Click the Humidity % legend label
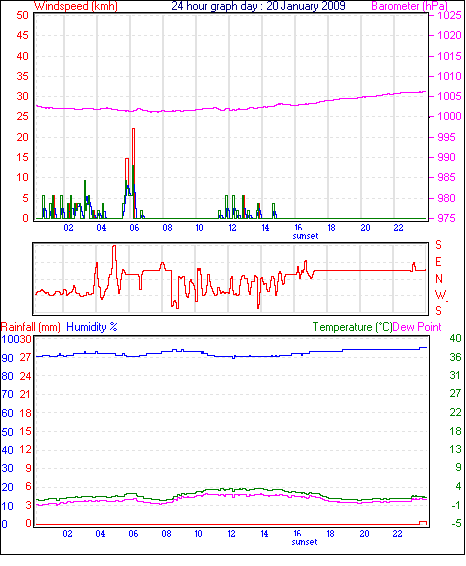The image size is (466, 566). tap(92, 327)
